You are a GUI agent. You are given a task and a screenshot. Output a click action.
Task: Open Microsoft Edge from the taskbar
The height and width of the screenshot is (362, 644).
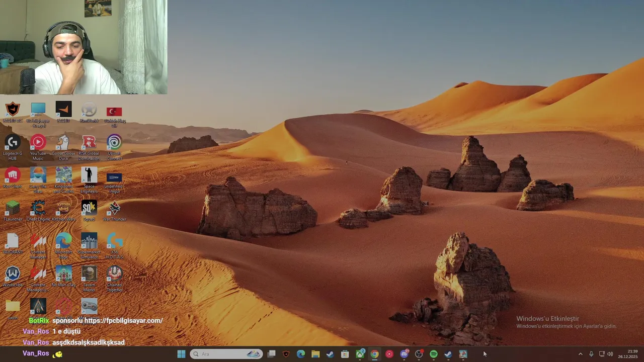(x=301, y=354)
